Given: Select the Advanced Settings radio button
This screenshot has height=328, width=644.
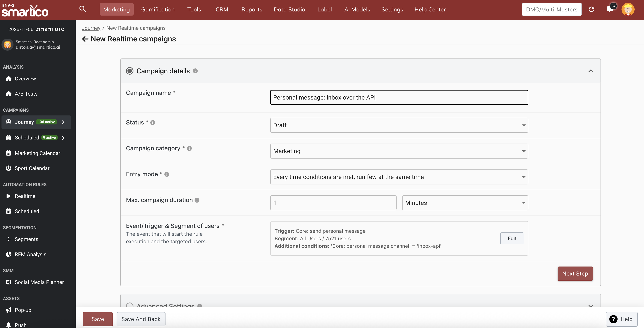Looking at the screenshot, I should coord(130,306).
